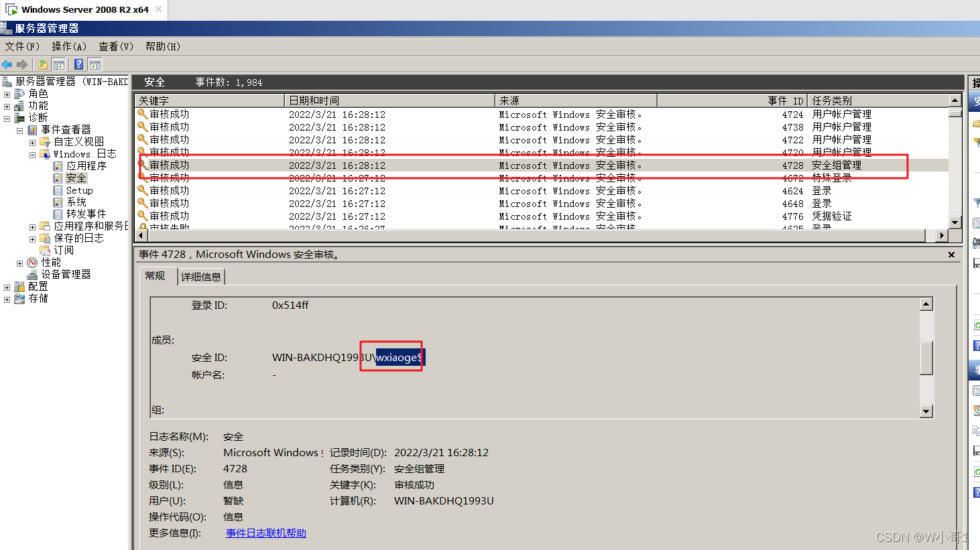Viewport: 980px width, 550px height.
Task: Select the event 4722 用户帐户管理 row
Action: pos(542,140)
